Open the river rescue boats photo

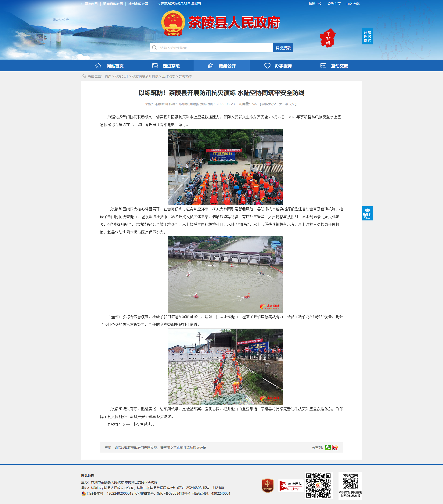coord(225,274)
